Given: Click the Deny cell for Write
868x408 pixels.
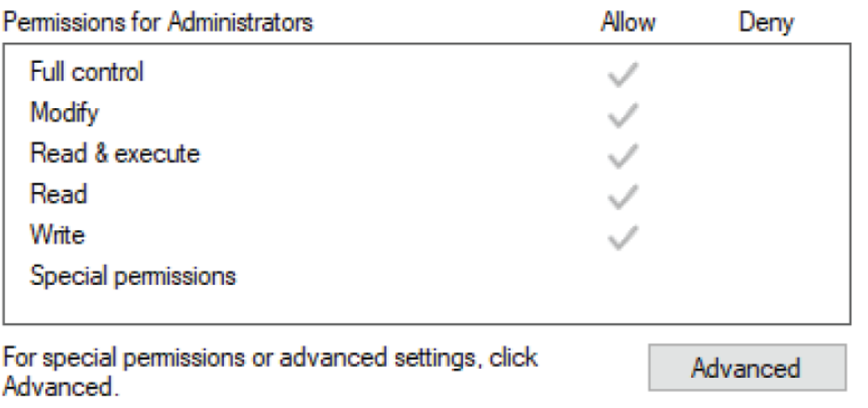Looking at the screenshot, I should 767,238.
